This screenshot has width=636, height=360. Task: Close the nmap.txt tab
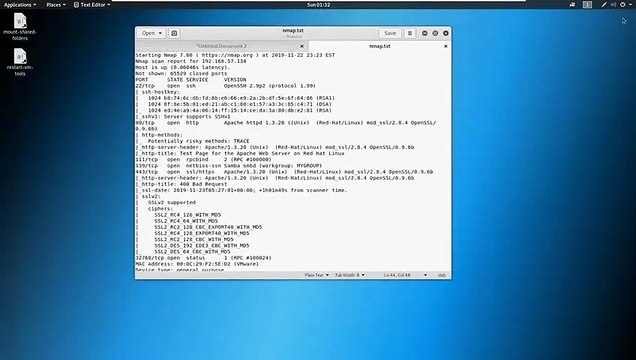(445, 46)
